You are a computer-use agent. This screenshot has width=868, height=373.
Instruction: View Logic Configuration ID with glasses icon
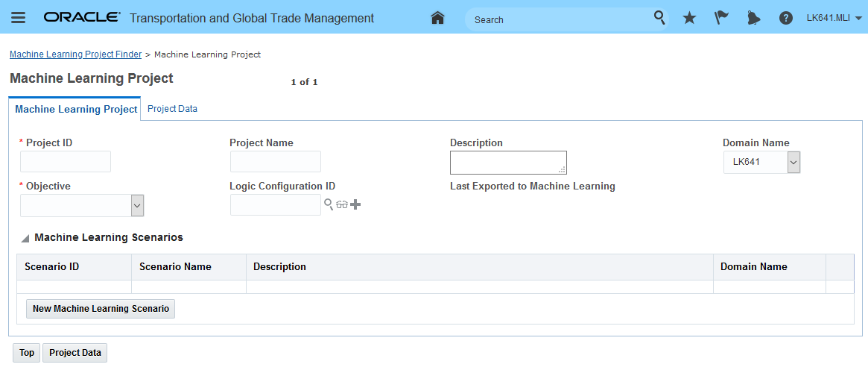click(x=342, y=204)
